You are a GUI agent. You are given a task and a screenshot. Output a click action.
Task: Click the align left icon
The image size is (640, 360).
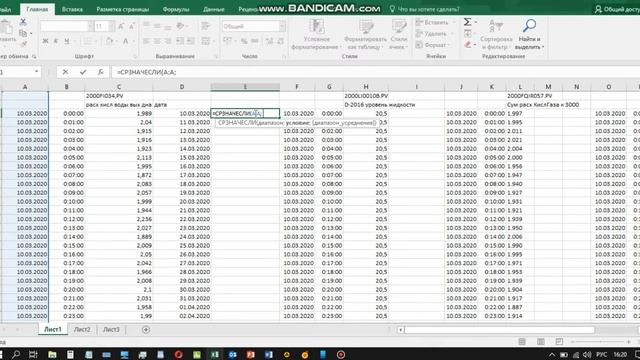pos(146,41)
